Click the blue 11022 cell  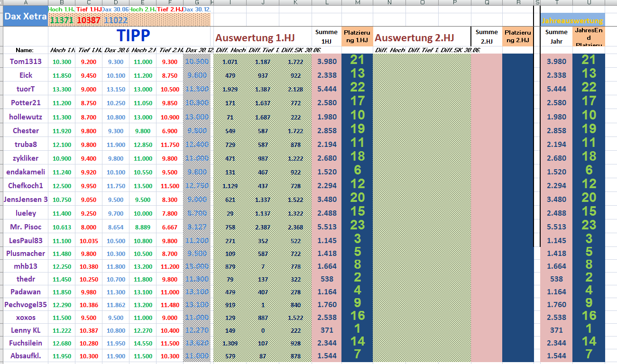click(x=115, y=20)
